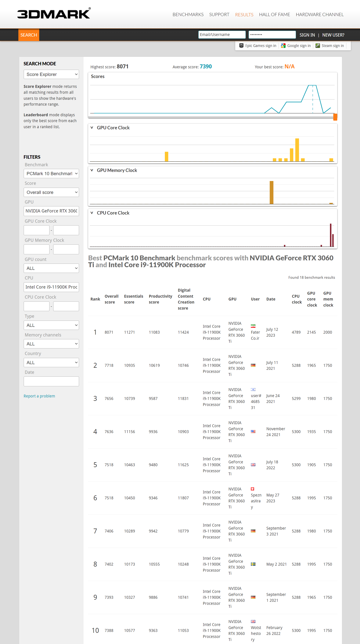
Task: Click the Google sign in icon
Action: click(283, 45)
